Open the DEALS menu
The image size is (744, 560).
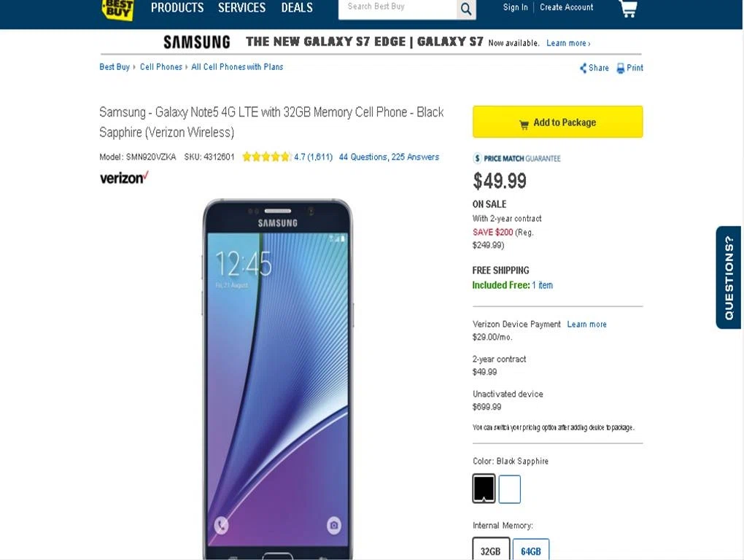pos(297,7)
